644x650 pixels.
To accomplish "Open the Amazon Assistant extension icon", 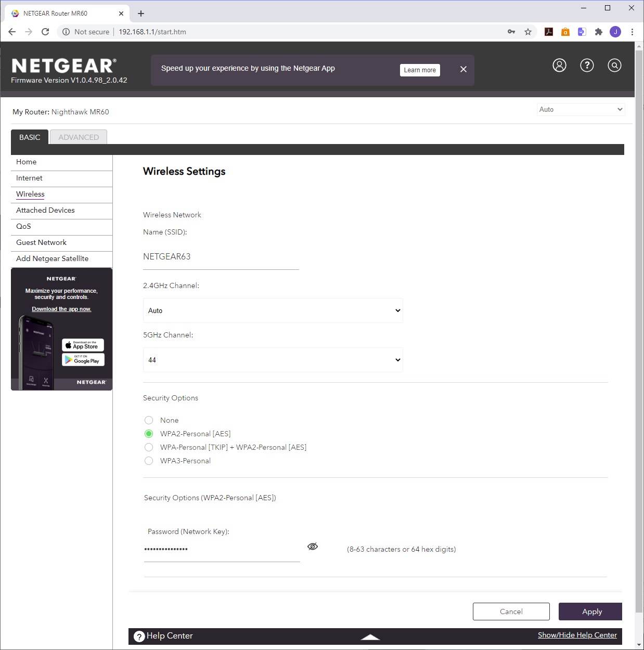I will tap(565, 32).
